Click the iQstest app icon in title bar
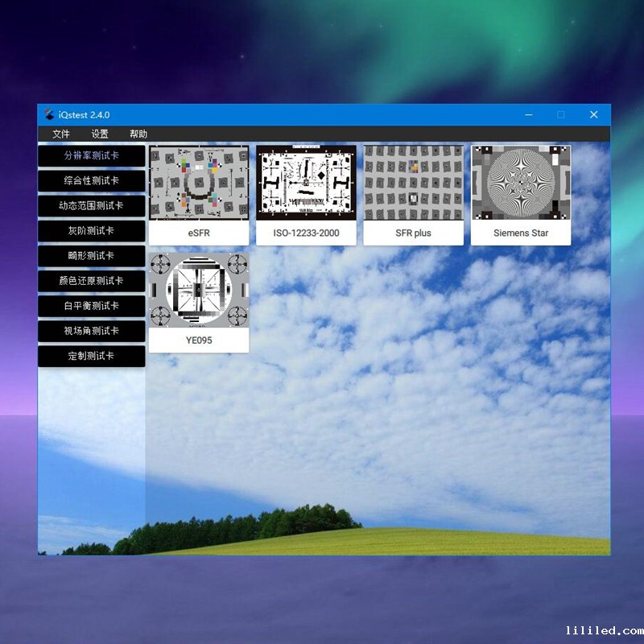 coord(50,115)
